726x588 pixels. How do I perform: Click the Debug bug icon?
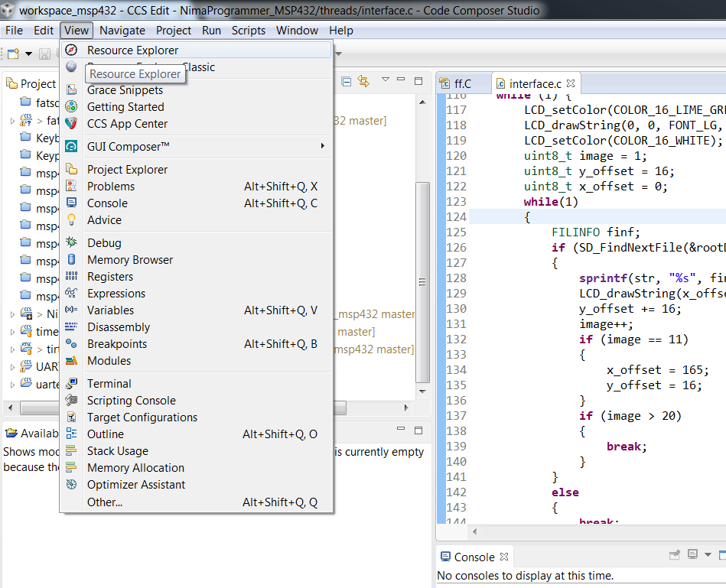pyautogui.click(x=71, y=242)
